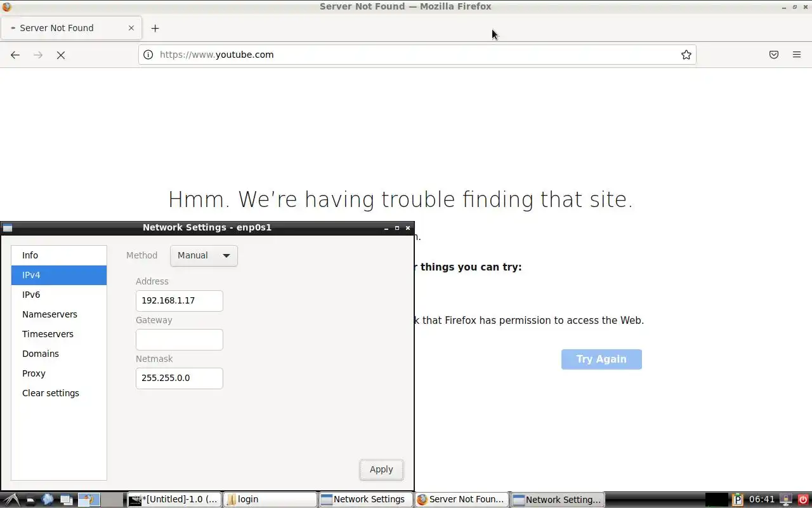Switch to the truncated Network Setting... taskbar entry

(558, 500)
